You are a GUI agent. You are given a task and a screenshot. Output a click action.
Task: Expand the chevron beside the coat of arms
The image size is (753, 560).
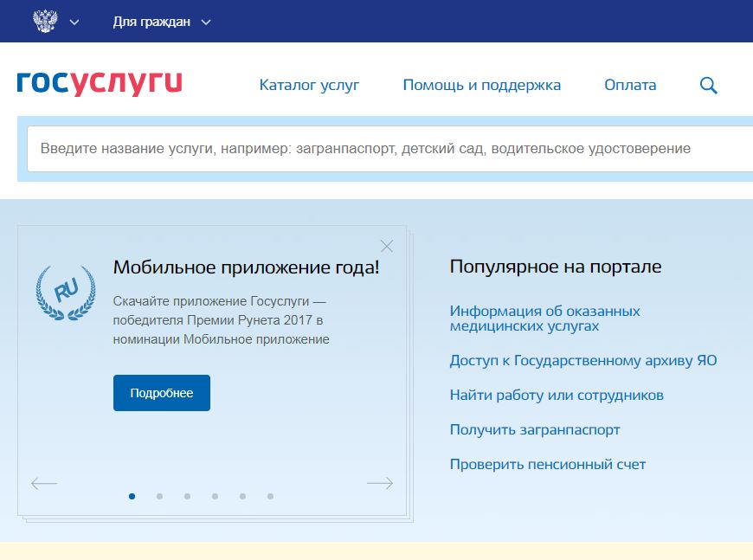74,22
